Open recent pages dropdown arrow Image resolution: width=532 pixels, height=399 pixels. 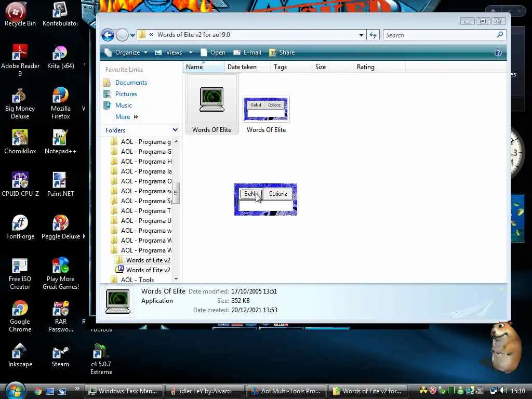132,35
